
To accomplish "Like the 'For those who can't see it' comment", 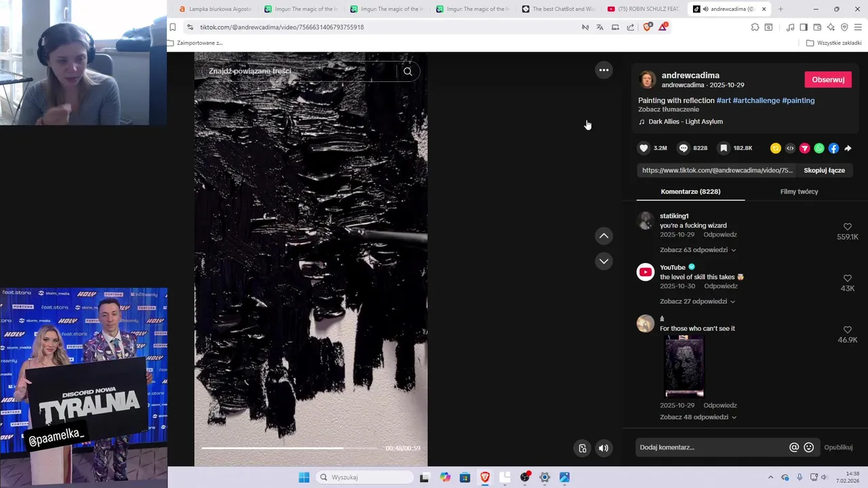I will pyautogui.click(x=847, y=330).
